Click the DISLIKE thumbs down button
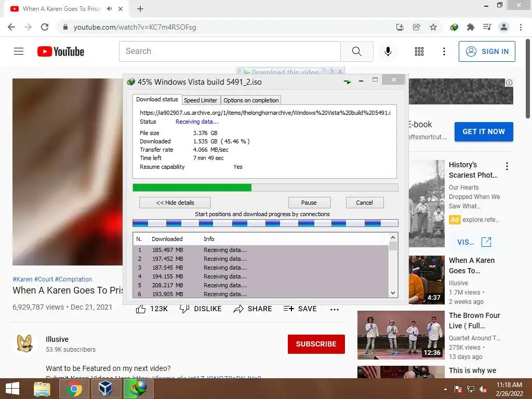Image resolution: width=532 pixels, height=399 pixels. [x=201, y=309]
